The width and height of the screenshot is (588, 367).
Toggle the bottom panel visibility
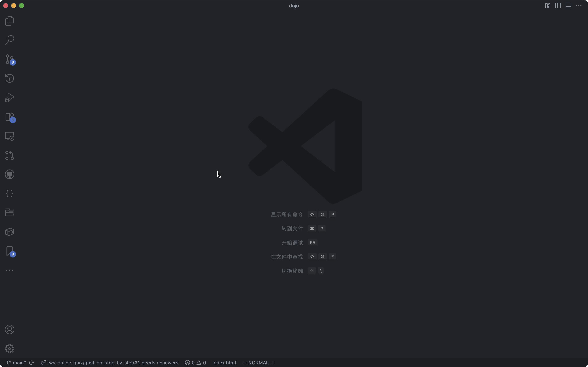(568, 6)
